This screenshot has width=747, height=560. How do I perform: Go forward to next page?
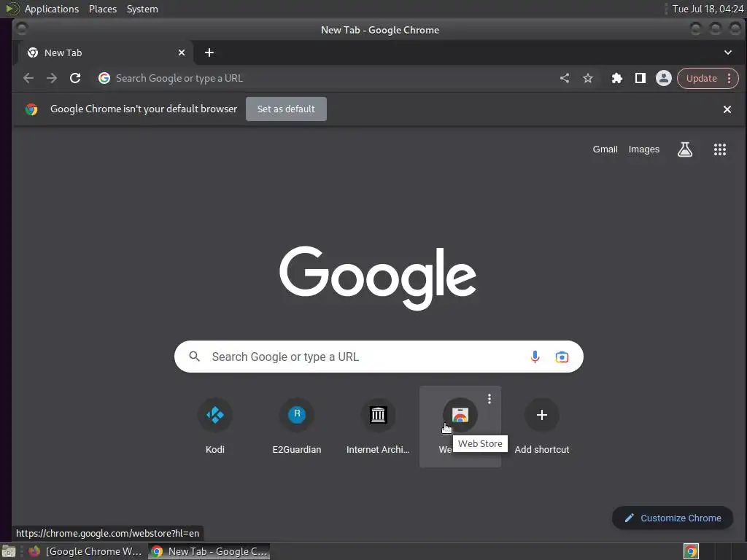click(x=52, y=78)
